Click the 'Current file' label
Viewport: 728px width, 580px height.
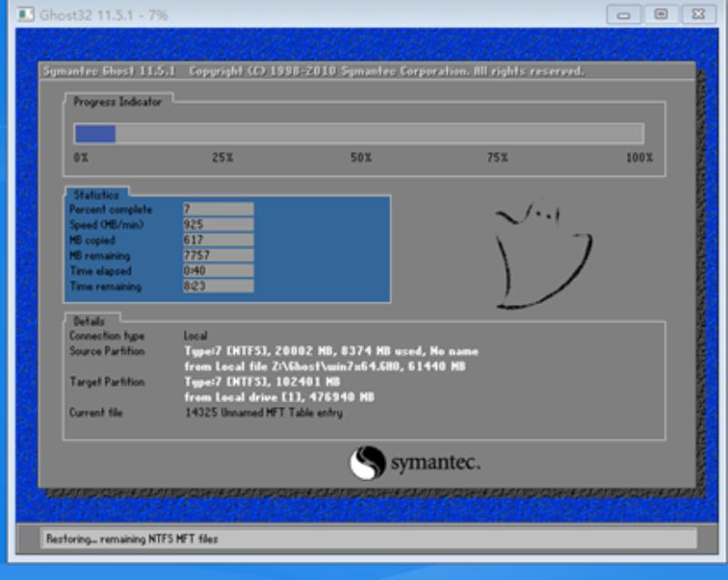pos(96,412)
